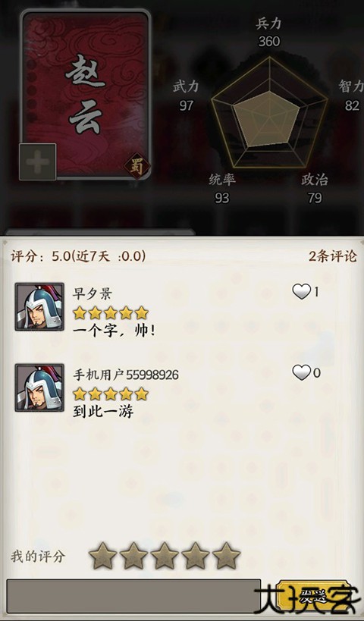
Task: Tap the pentagon stats radar chart
Action: pyautogui.click(x=269, y=113)
